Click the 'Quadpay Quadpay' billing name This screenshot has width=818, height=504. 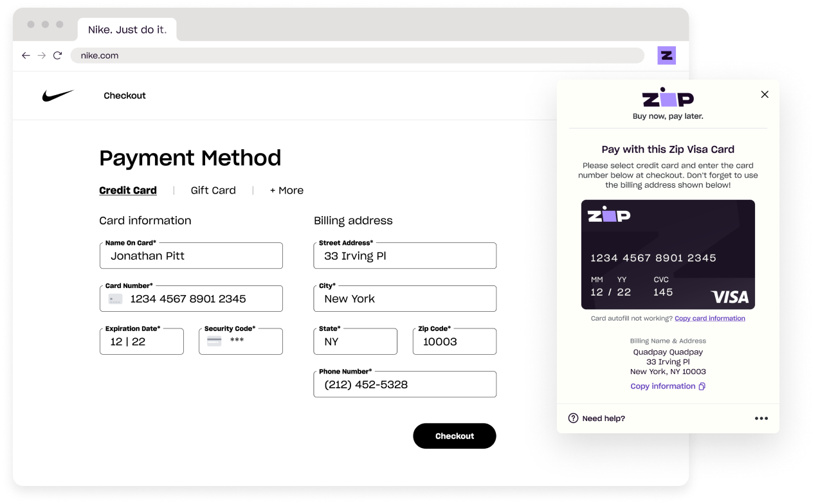(668, 352)
